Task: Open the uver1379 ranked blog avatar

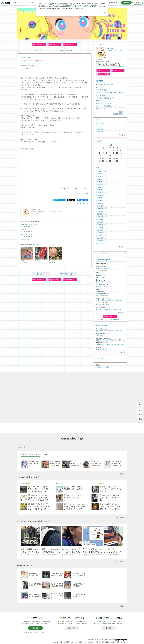Action: tap(24, 464)
